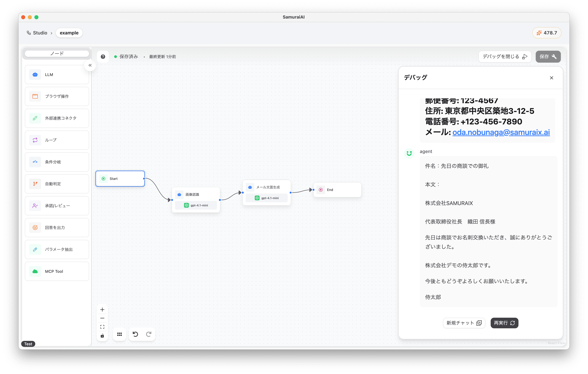Toggle the canvas lock icon
This screenshot has height=374, width=588.
click(102, 336)
